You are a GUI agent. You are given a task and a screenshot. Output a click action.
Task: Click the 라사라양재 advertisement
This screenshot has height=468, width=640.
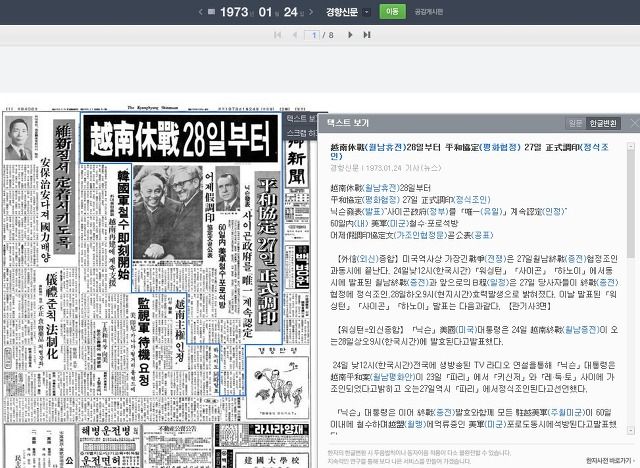point(279,430)
